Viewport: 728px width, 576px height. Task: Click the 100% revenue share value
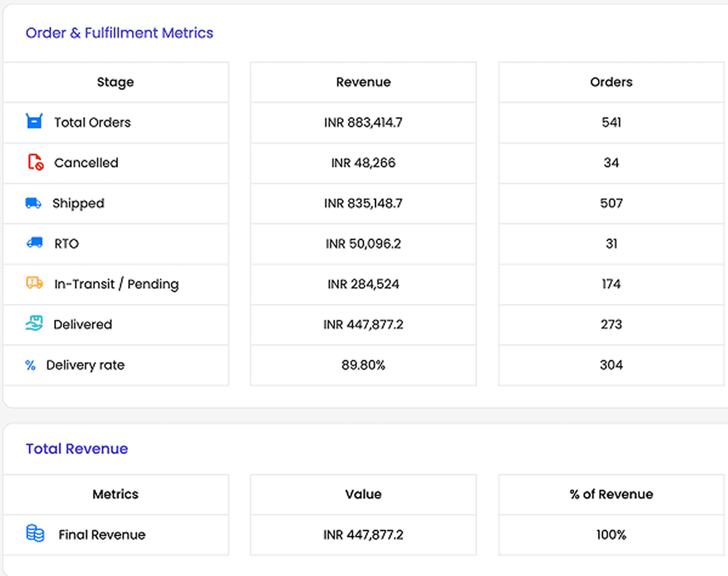pyautogui.click(x=611, y=535)
